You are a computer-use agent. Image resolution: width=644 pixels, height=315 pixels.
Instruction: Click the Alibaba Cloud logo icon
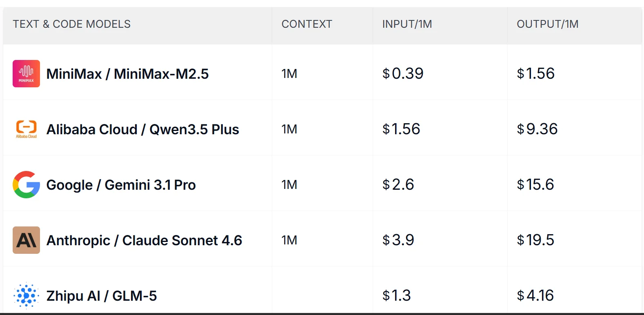point(26,129)
